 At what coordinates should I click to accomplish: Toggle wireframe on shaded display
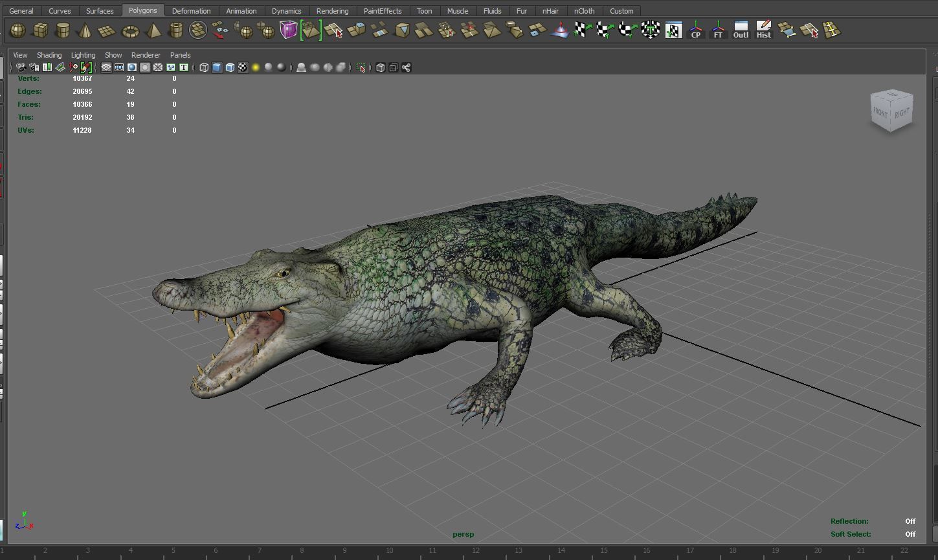pyautogui.click(x=230, y=67)
